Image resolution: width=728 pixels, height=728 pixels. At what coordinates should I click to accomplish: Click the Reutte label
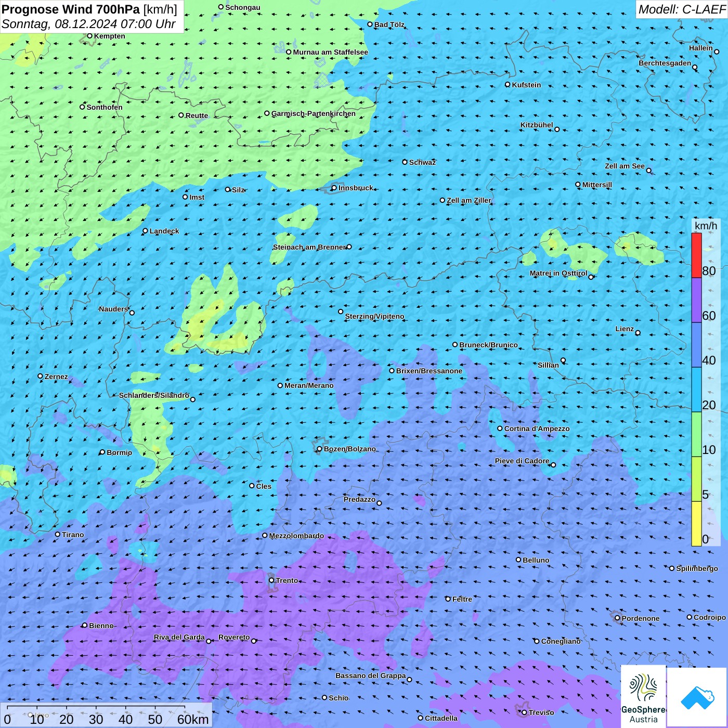pyautogui.click(x=197, y=115)
